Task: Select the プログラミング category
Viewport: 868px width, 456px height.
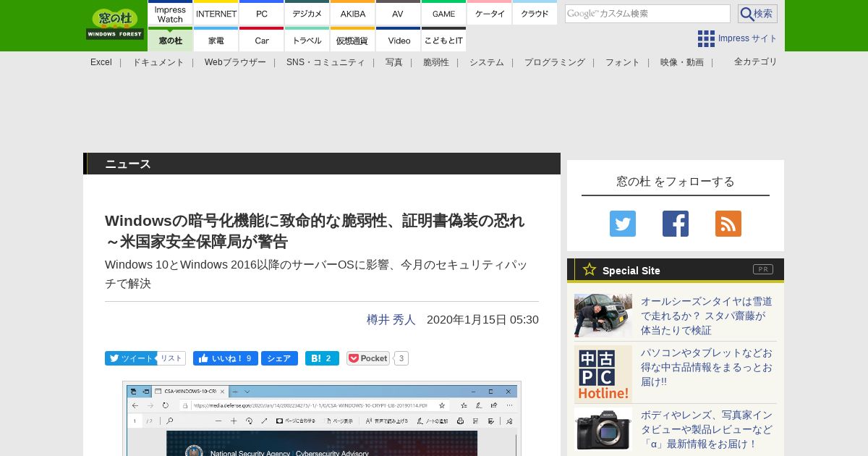Action: click(555, 62)
